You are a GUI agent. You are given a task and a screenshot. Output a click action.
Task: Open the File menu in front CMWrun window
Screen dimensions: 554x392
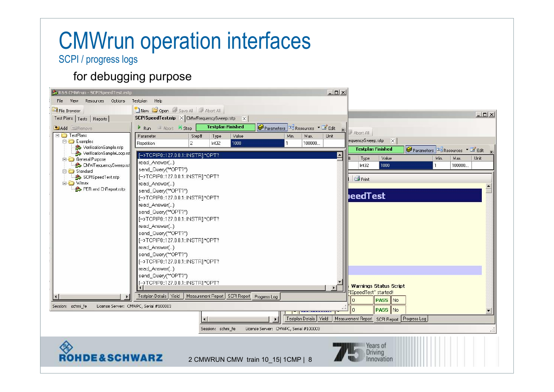pyautogui.click(x=60, y=101)
